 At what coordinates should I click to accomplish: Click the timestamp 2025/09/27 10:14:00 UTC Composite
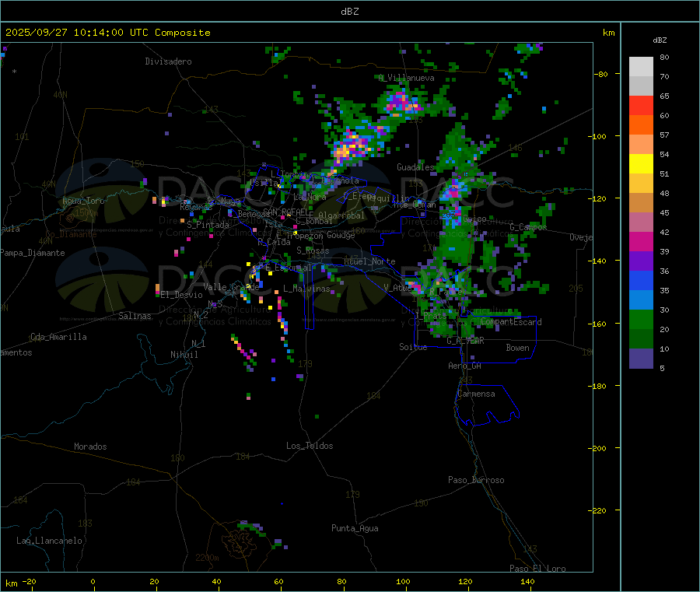click(x=108, y=33)
